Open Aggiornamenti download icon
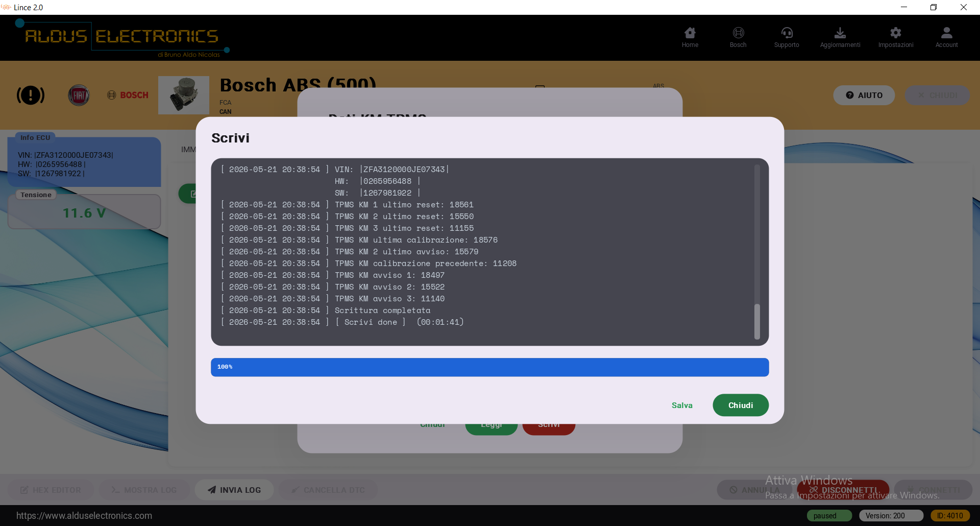This screenshot has width=980, height=526. point(840,37)
